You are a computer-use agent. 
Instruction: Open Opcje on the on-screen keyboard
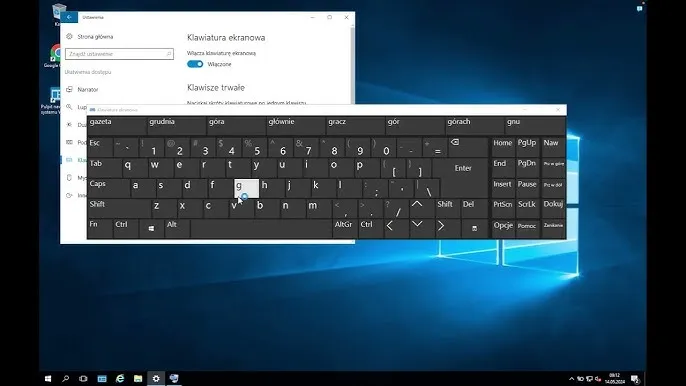[x=503, y=229]
